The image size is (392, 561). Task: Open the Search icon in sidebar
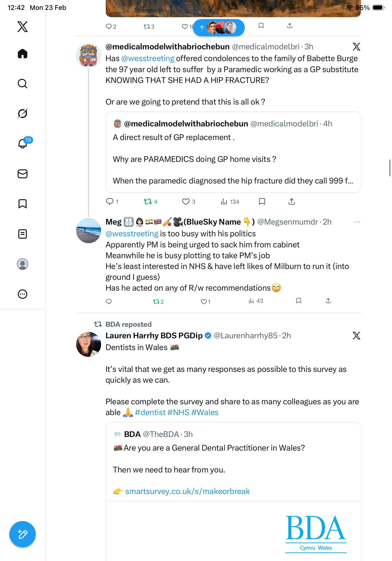(x=23, y=84)
